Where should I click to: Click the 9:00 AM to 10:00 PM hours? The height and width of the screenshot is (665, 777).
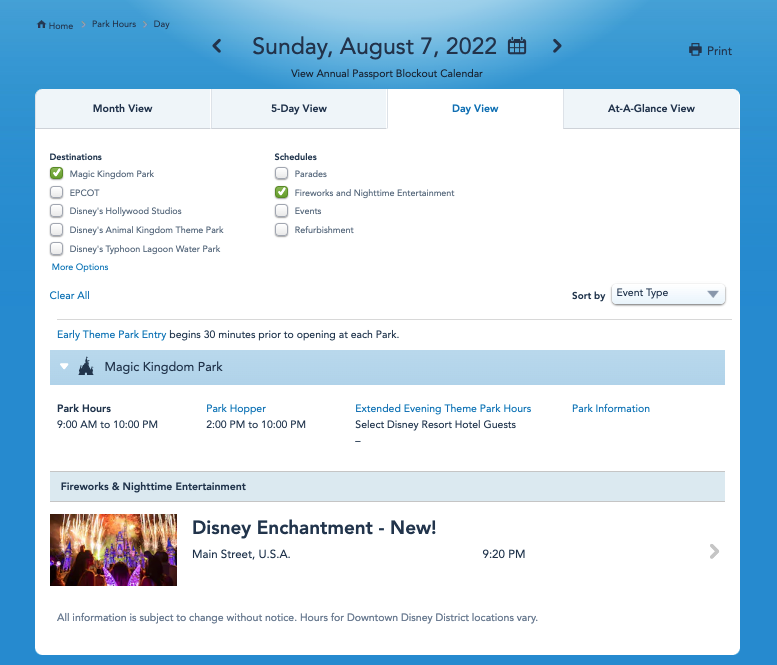pyautogui.click(x=108, y=424)
